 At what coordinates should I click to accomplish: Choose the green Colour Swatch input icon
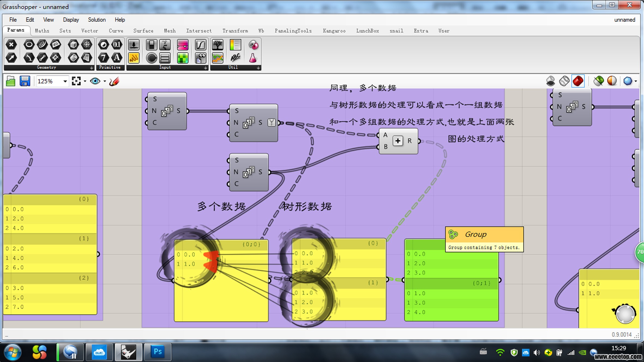click(x=182, y=58)
